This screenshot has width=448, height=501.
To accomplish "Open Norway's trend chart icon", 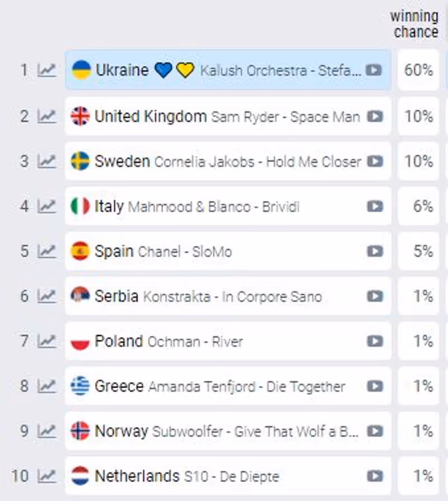I will pyautogui.click(x=47, y=431).
